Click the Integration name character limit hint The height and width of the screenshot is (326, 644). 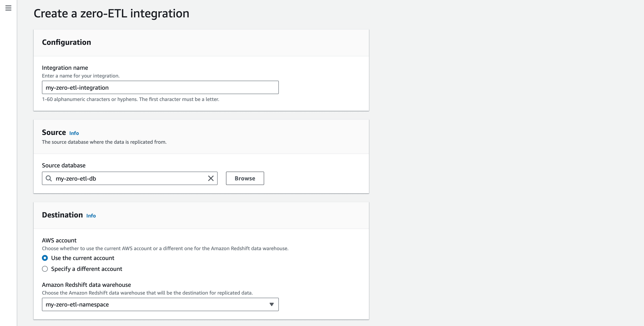131,99
